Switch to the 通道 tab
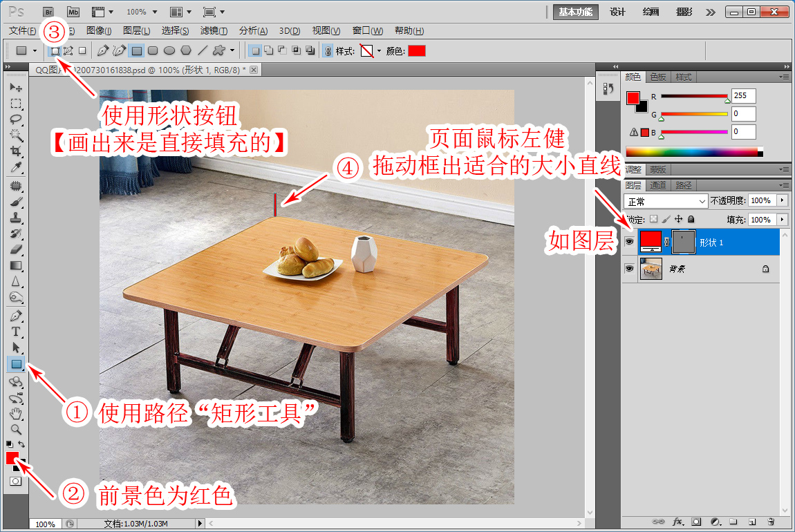Viewport: 795px width, 532px height. point(657,185)
